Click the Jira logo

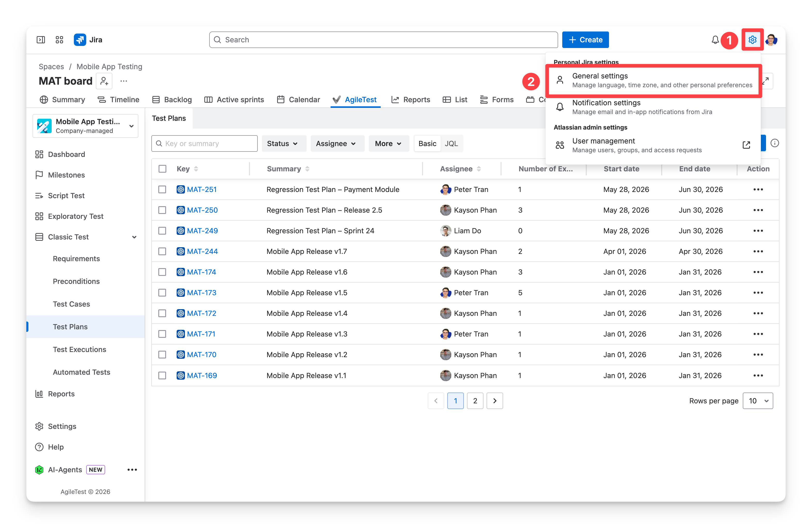[88, 40]
